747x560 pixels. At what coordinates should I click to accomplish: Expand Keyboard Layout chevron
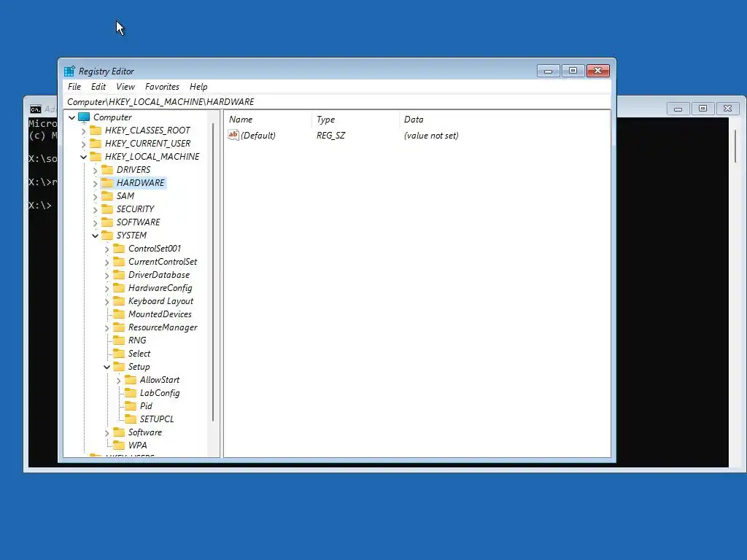(107, 302)
